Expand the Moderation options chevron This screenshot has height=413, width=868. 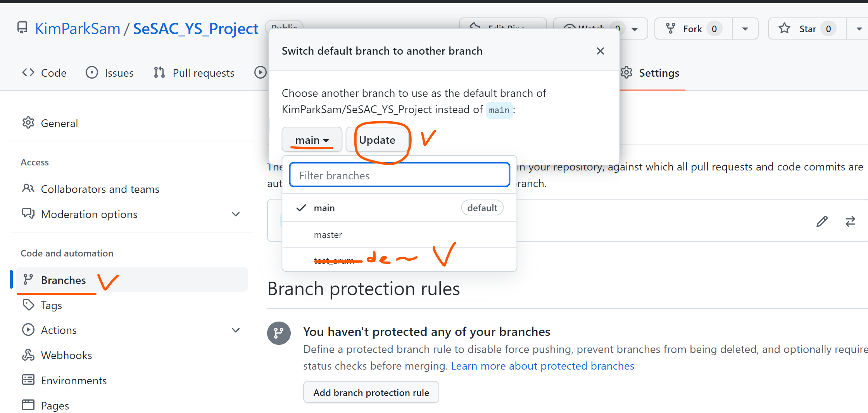236,214
